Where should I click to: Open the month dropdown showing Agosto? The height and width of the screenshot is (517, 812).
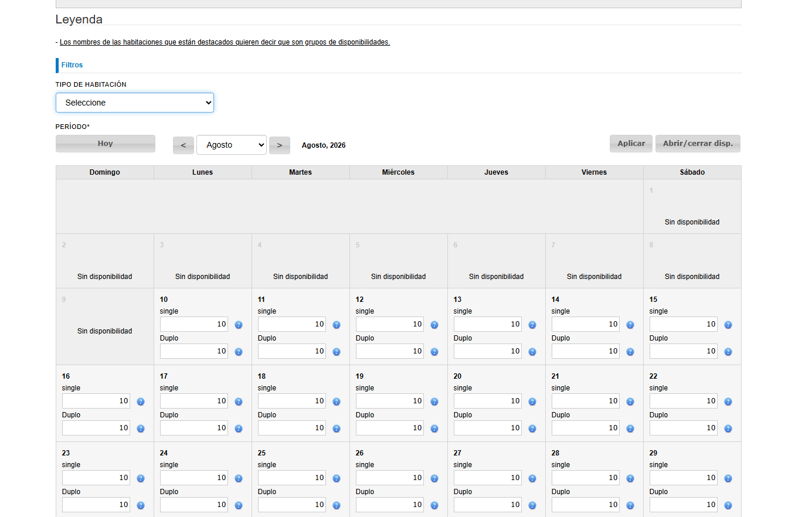click(x=232, y=145)
